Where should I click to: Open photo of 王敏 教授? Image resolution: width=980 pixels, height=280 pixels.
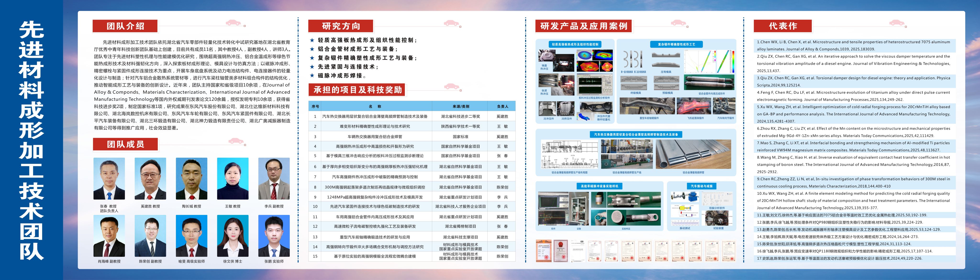[233, 179]
